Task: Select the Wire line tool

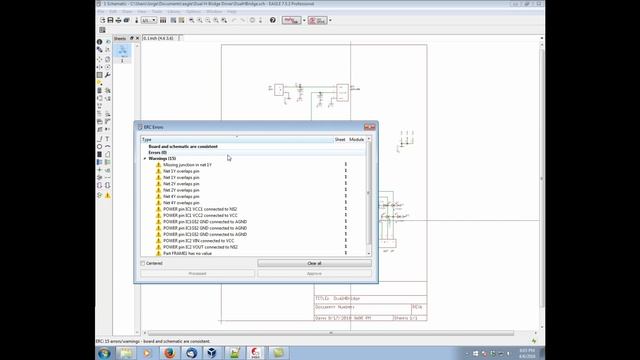Action: [100, 139]
